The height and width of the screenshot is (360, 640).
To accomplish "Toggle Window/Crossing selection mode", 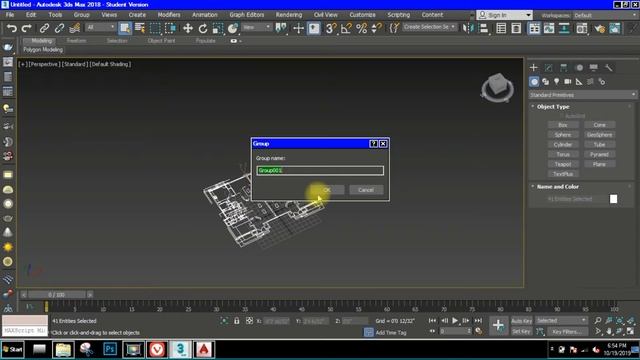I will tap(170, 28).
